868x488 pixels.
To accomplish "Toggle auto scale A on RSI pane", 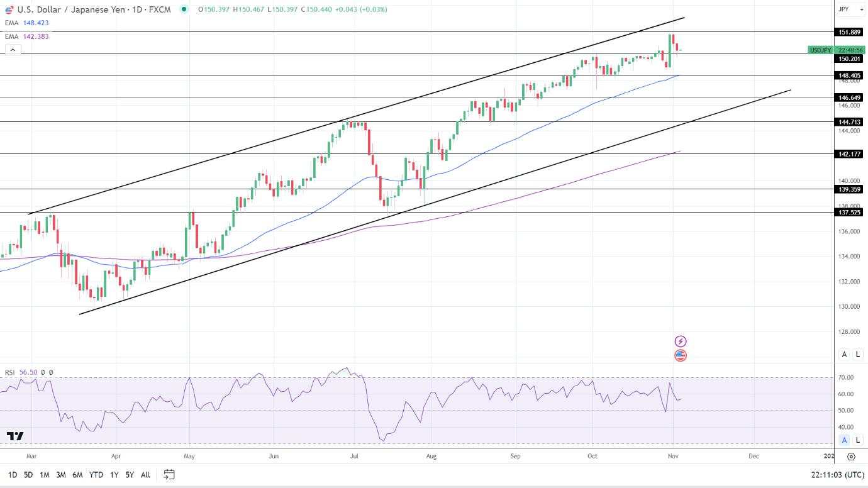I will tap(844, 440).
